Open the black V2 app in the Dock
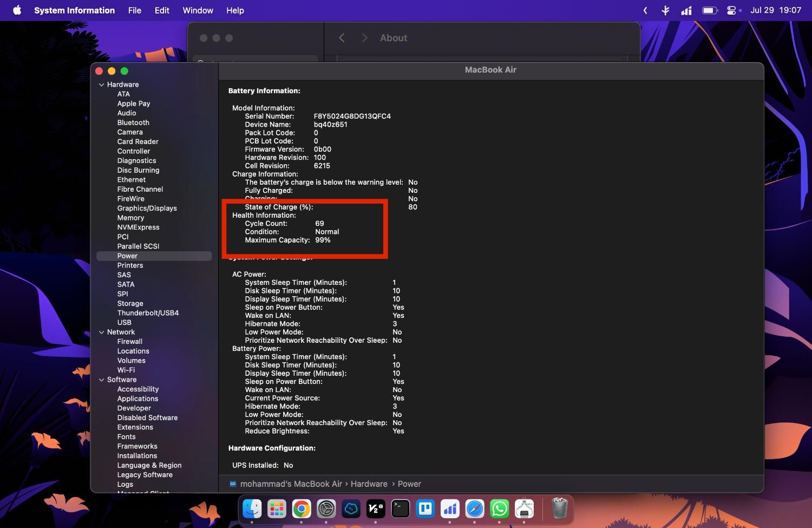812x528 pixels. pyautogui.click(x=376, y=509)
